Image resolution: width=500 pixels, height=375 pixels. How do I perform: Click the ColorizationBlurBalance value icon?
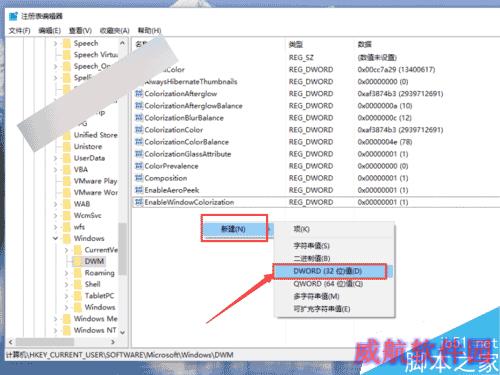click(x=139, y=118)
